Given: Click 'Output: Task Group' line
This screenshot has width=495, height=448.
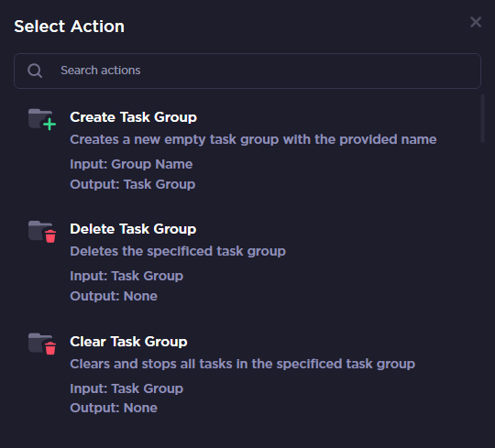Looking at the screenshot, I should tap(132, 184).
